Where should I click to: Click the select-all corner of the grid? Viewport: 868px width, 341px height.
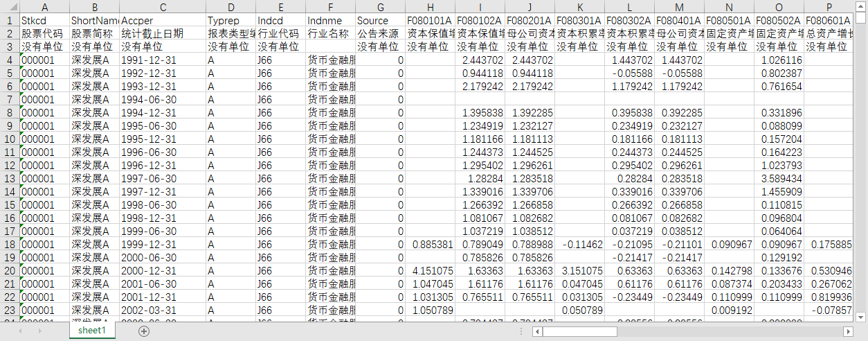(10, 7)
